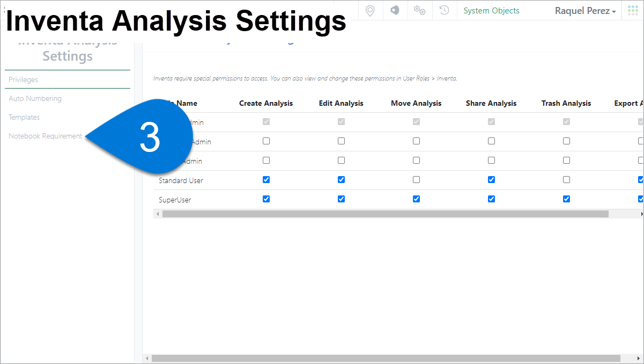The image size is (644, 364).
Task: Click the page bottom horizontal scrollbar thumb
Action: tap(386, 358)
